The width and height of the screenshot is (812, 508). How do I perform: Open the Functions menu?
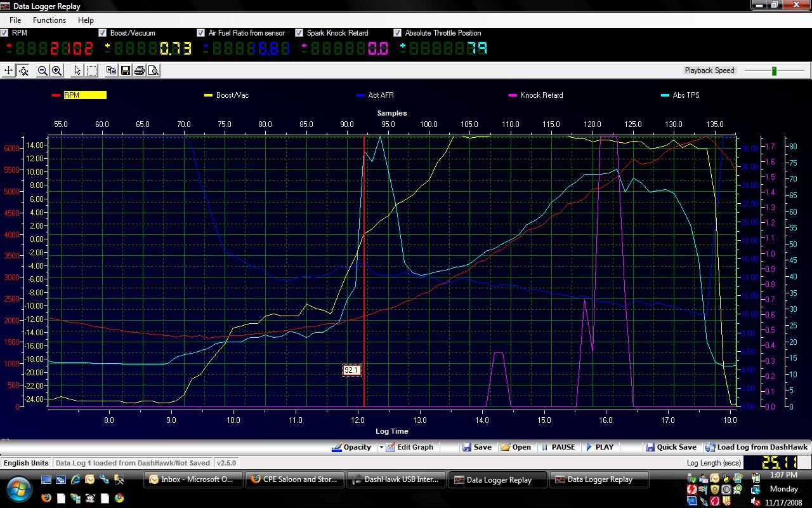[x=49, y=20]
